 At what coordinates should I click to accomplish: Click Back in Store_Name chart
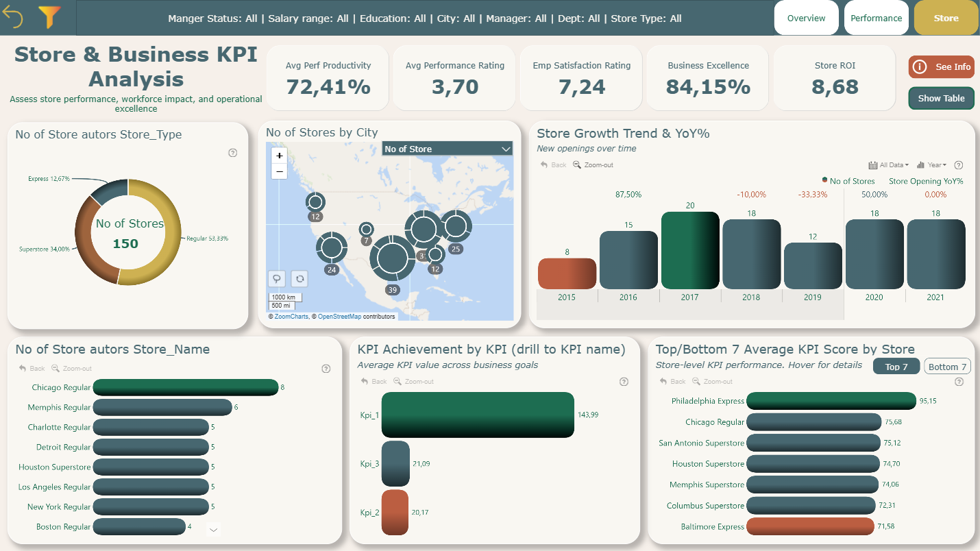[x=32, y=369]
